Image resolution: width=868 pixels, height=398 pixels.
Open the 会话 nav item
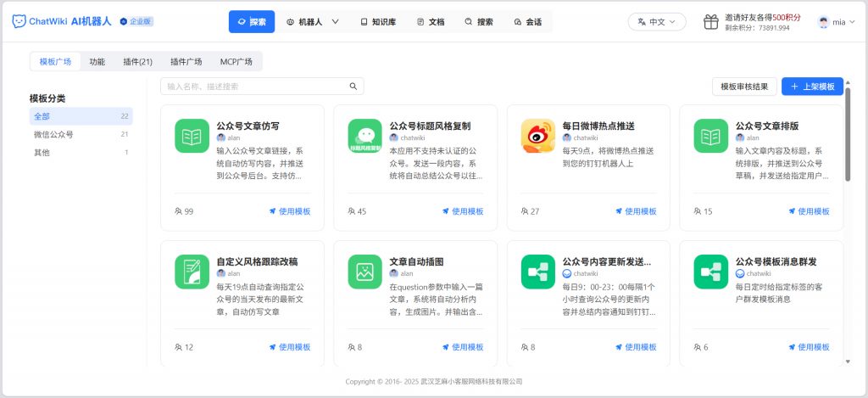(x=527, y=22)
